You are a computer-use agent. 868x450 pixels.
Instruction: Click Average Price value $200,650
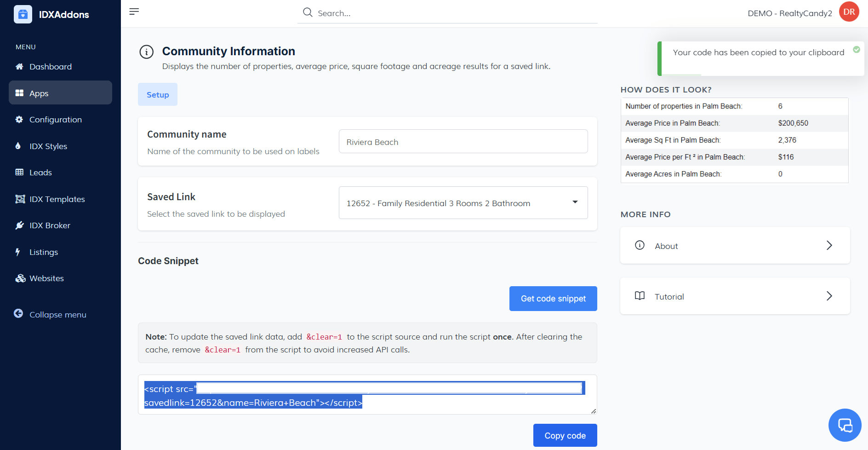point(793,123)
